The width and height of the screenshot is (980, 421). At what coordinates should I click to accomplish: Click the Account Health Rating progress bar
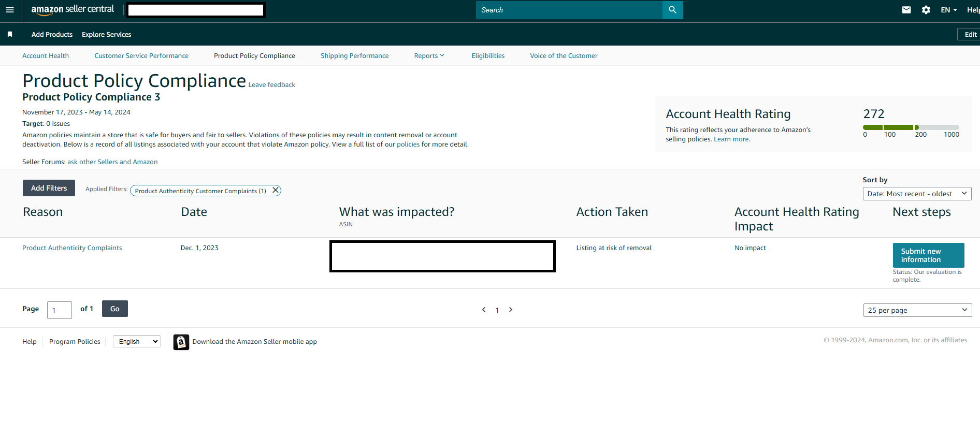pyautogui.click(x=911, y=127)
